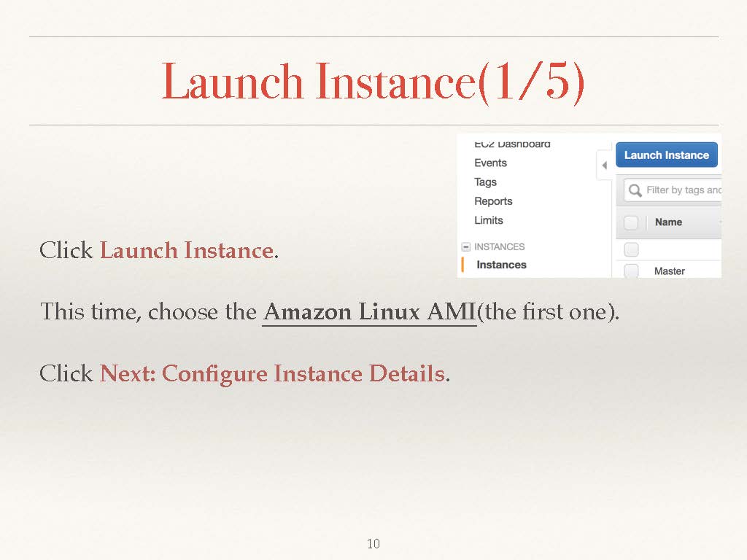Collapse the INSTANCES section minus icon

click(466, 247)
